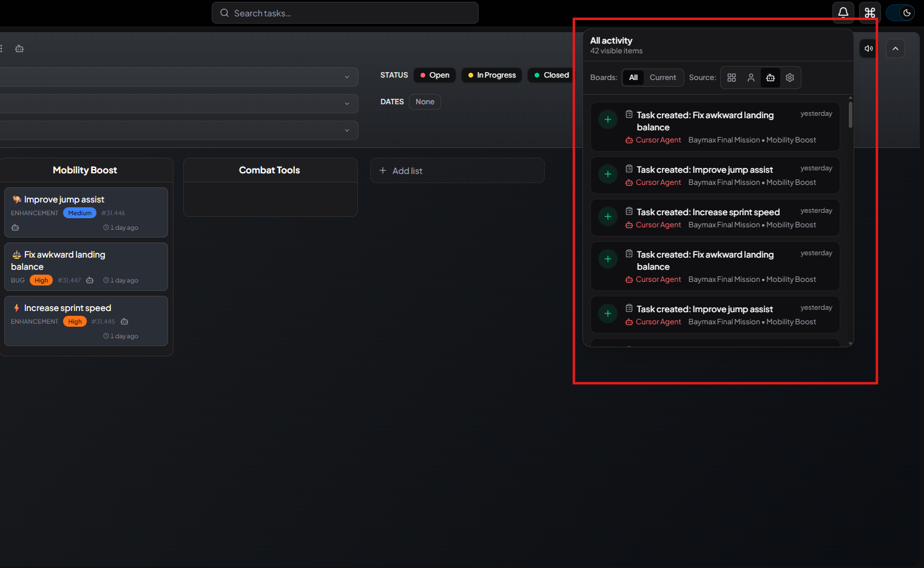Screen dimensions: 924x568
Task: Toggle the Open status filter
Action: (x=434, y=75)
